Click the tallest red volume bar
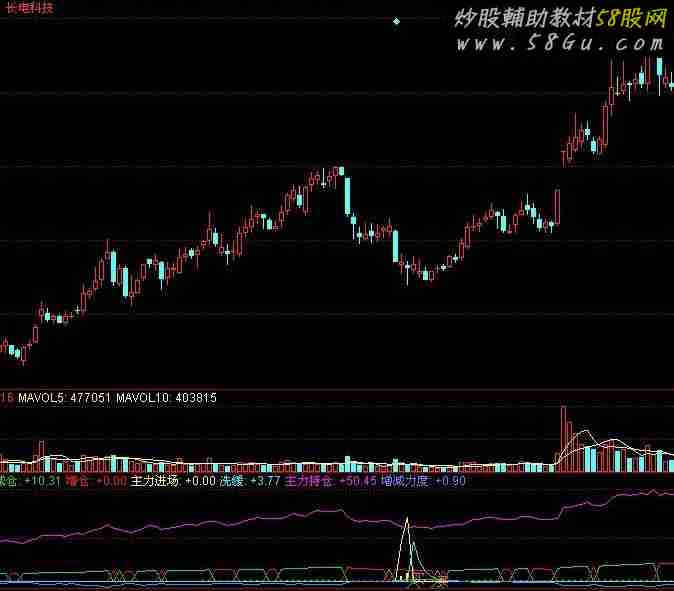Viewport: 674px width, 591px height. pos(563,439)
